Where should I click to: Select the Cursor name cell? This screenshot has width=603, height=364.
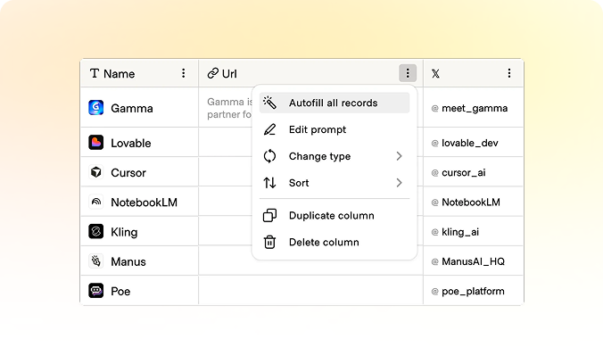coord(139,172)
